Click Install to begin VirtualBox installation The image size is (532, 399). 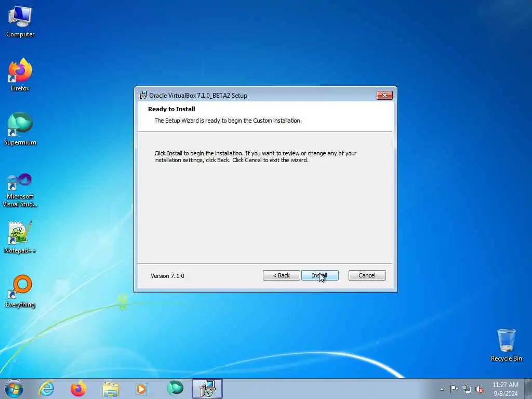320,275
